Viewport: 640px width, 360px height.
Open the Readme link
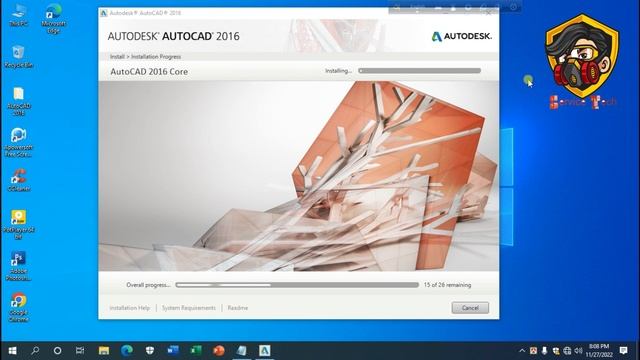pyautogui.click(x=238, y=308)
